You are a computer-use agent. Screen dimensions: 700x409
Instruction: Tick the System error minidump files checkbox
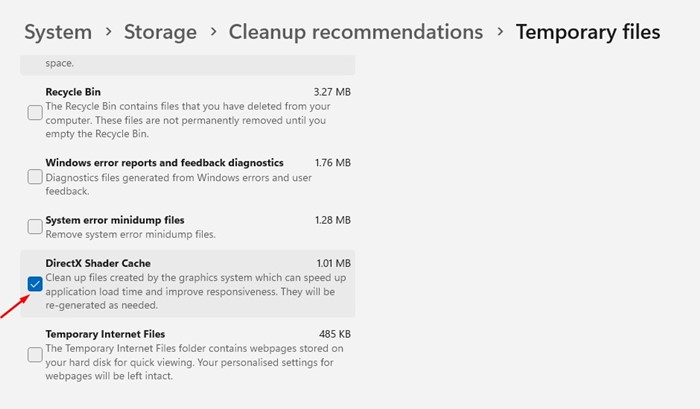35,226
